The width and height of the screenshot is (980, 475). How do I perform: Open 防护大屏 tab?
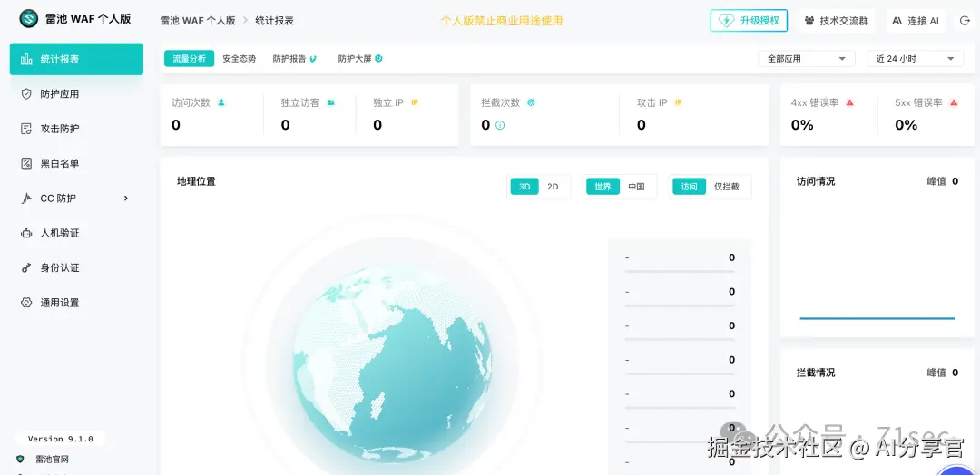[x=360, y=59]
